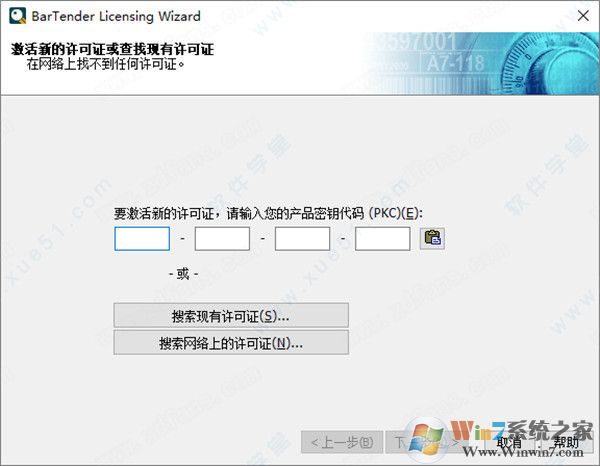Click the 上一步(B) back button
The width and height of the screenshot is (600, 466).
coord(342,442)
